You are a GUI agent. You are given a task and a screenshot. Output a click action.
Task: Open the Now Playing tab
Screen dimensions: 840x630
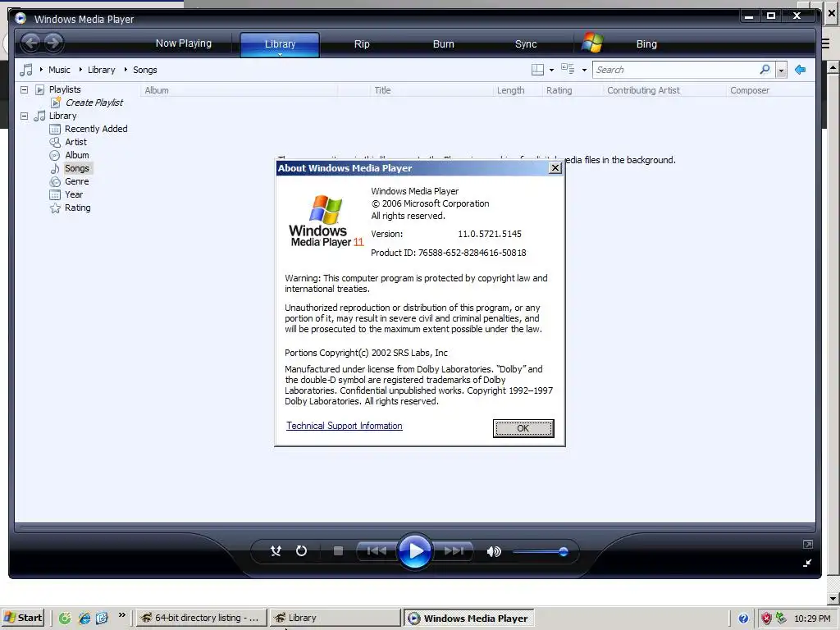tap(183, 43)
